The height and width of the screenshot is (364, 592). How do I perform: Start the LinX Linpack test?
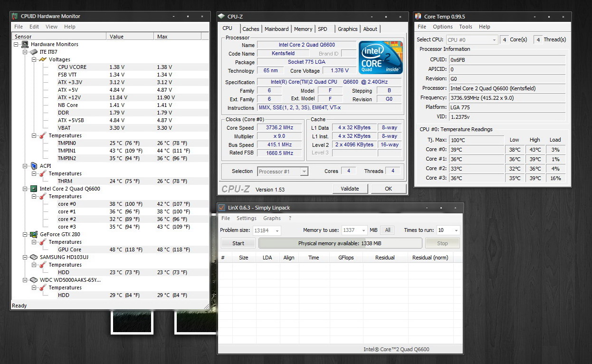click(x=239, y=243)
